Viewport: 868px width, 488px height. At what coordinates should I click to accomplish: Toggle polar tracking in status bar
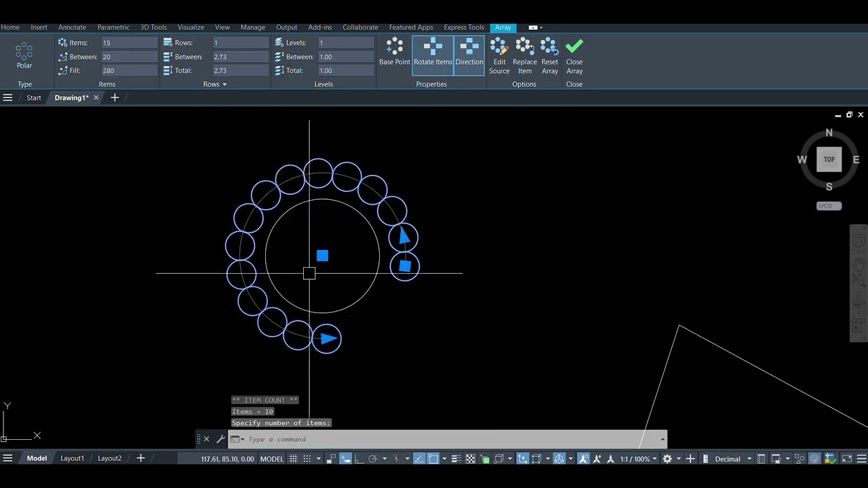coord(374,459)
